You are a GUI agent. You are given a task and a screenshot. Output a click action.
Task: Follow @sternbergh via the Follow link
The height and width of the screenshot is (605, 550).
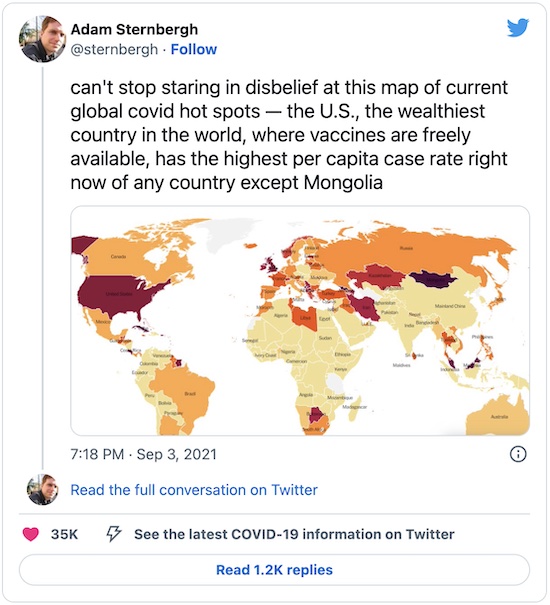coord(194,49)
